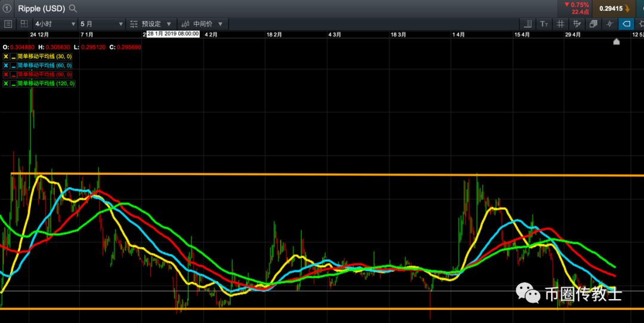Click the four-pane grid layout icon
The height and width of the screenshot is (323, 644).
point(24,24)
